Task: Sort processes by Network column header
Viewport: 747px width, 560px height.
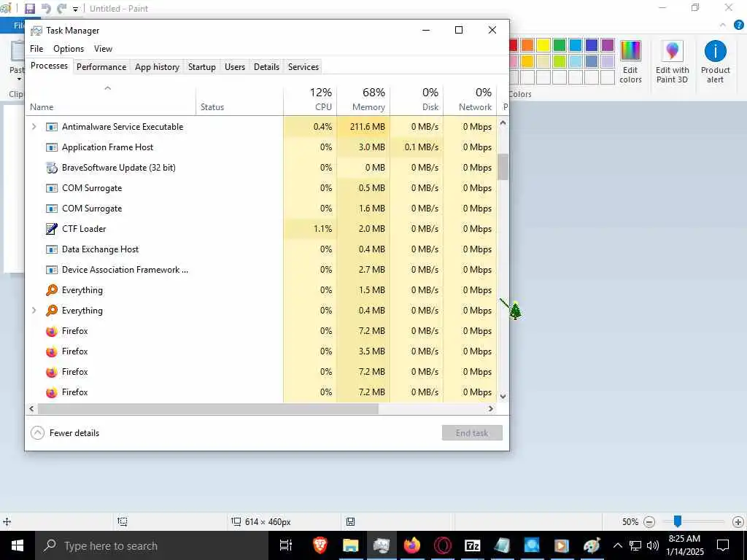Action: [471, 99]
